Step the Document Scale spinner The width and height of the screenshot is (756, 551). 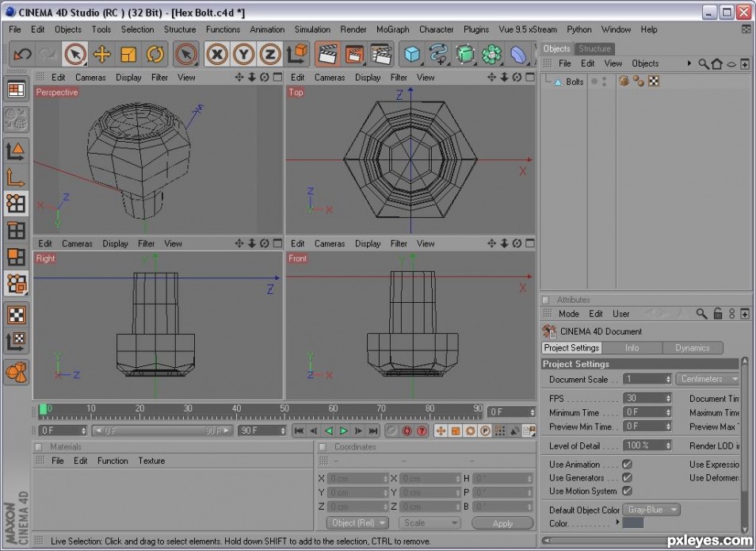point(668,379)
